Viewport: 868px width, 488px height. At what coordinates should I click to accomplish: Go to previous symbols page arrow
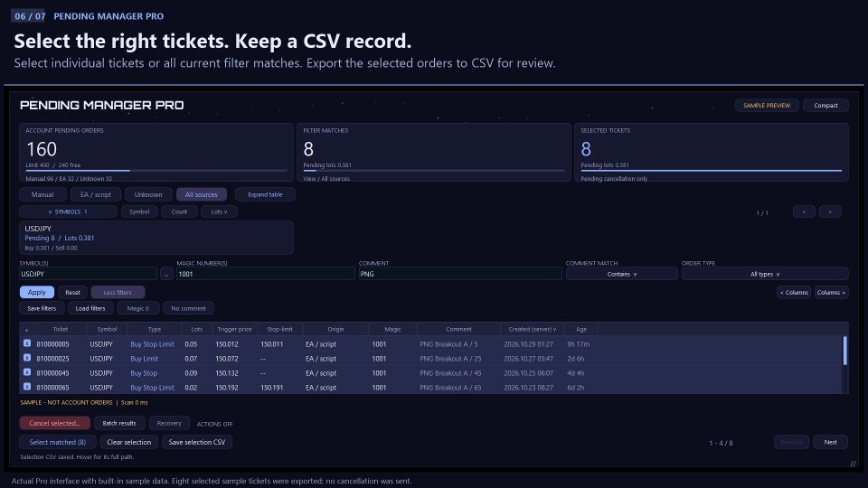pyautogui.click(x=804, y=211)
